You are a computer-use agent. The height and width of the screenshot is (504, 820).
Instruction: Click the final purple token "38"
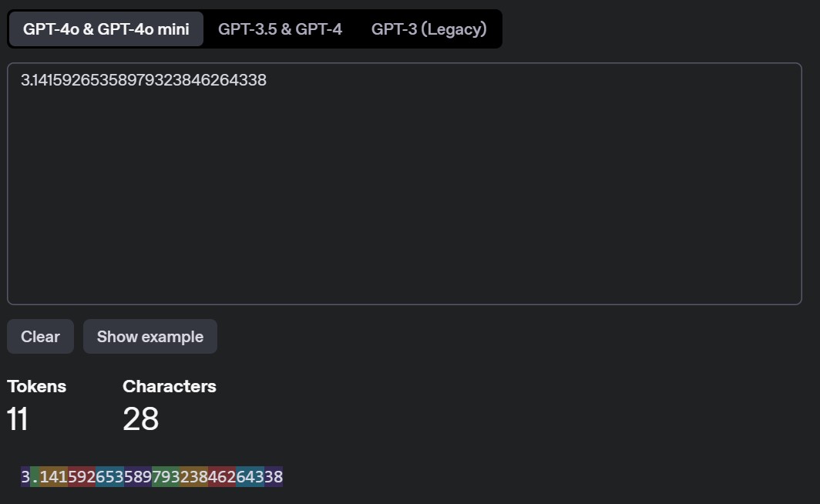(x=274, y=477)
